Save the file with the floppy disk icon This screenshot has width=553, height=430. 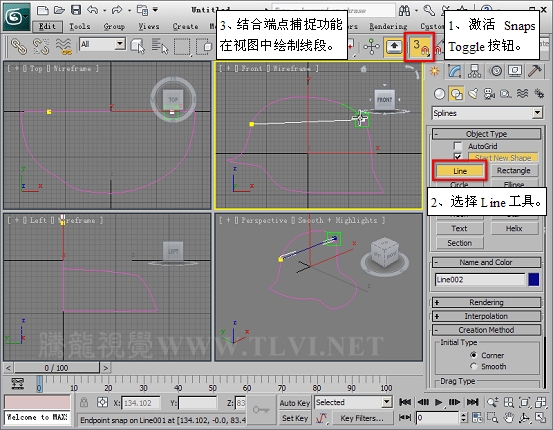76,10
